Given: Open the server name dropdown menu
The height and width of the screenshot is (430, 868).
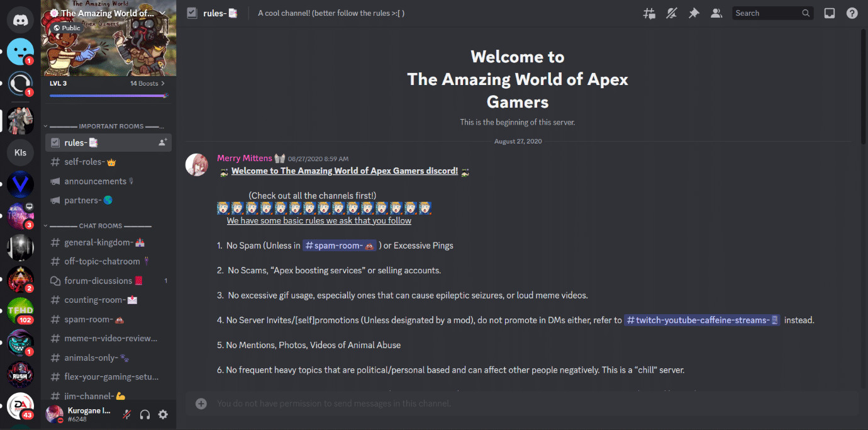Looking at the screenshot, I should (108, 13).
